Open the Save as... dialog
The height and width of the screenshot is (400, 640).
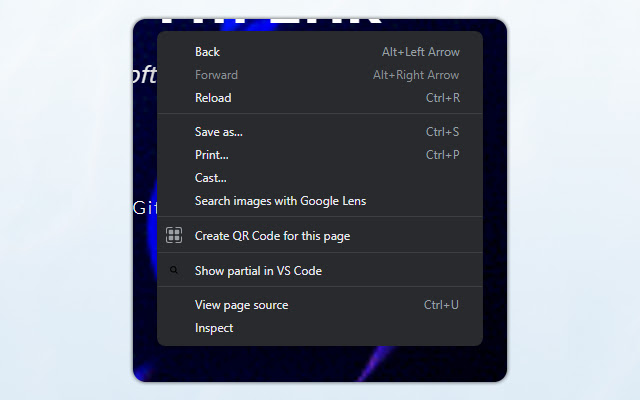tap(219, 132)
